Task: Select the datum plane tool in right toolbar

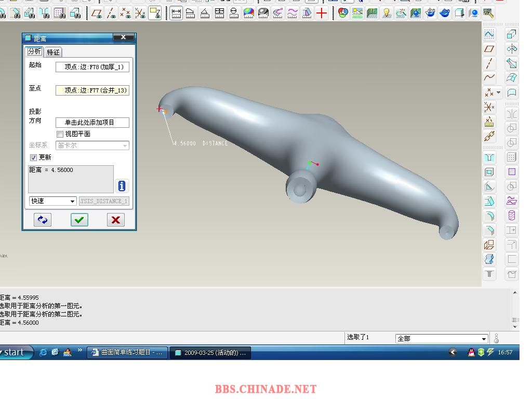Action: (489, 49)
